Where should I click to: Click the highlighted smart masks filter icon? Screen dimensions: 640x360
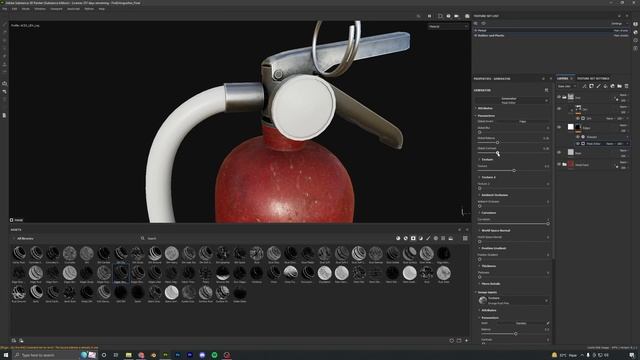click(413, 238)
